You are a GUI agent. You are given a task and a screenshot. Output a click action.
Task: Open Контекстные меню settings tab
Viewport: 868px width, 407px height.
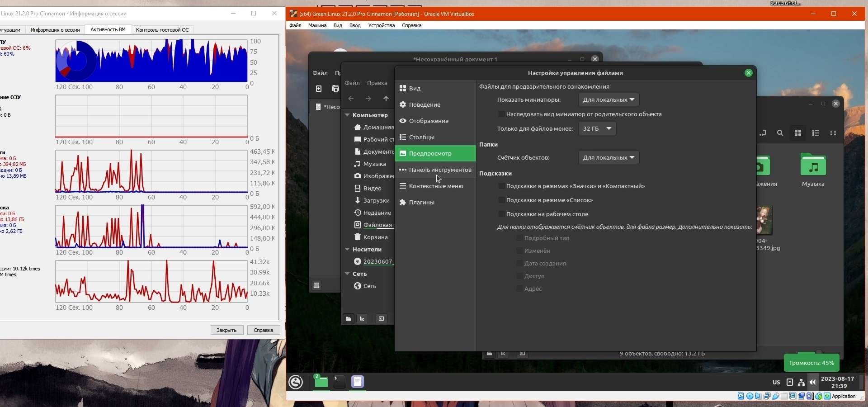coord(435,186)
